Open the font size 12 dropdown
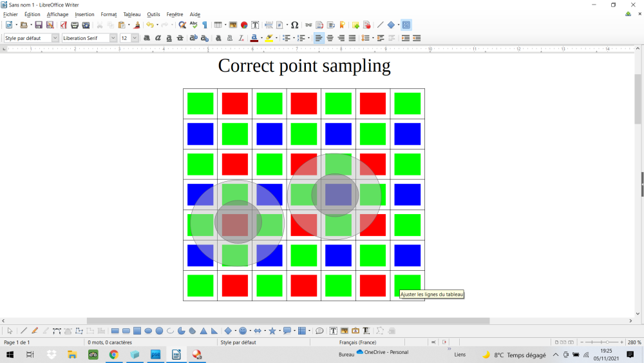644x363 pixels. coord(135,38)
